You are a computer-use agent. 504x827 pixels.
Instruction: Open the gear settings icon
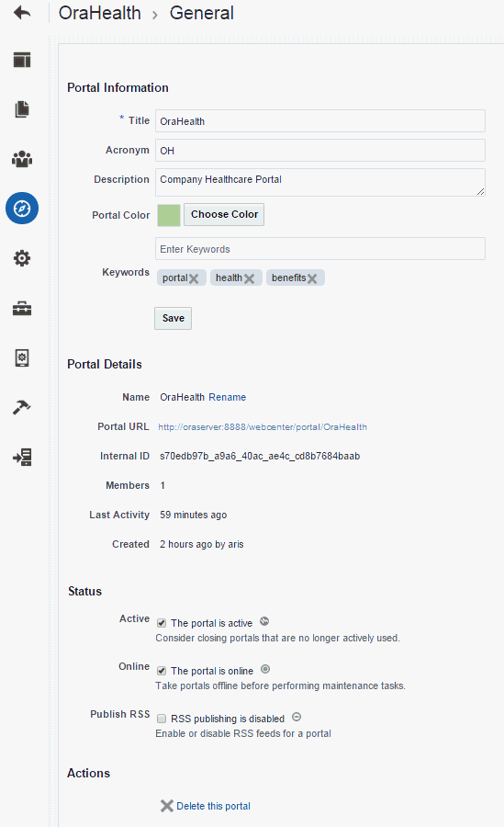[x=22, y=258]
